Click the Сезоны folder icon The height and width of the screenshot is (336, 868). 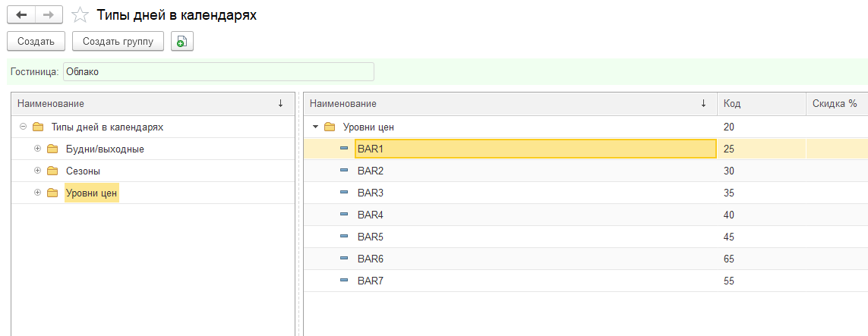tap(52, 171)
